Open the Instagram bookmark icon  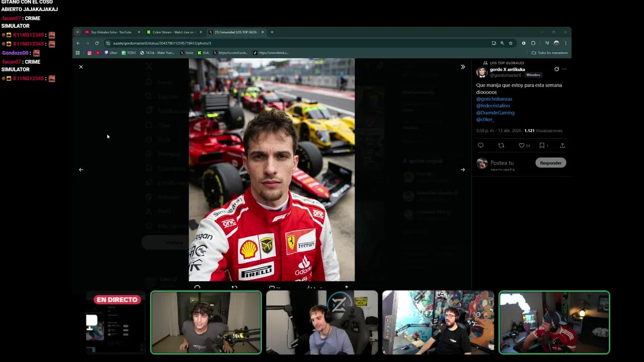[90, 53]
